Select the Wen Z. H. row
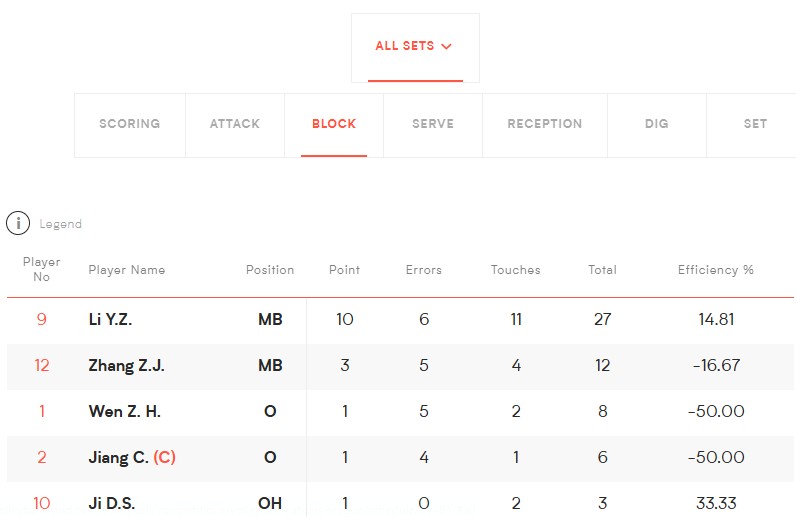This screenshot has width=796, height=517. [x=400, y=411]
